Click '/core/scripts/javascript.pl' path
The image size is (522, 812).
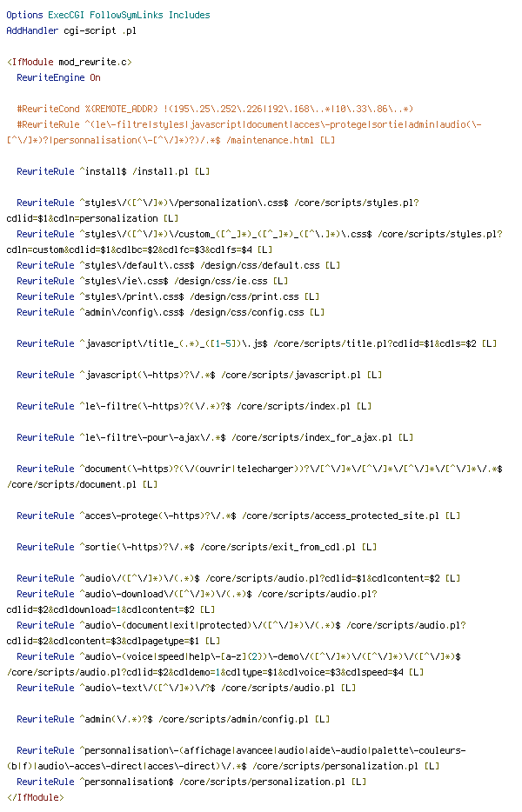tap(291, 375)
